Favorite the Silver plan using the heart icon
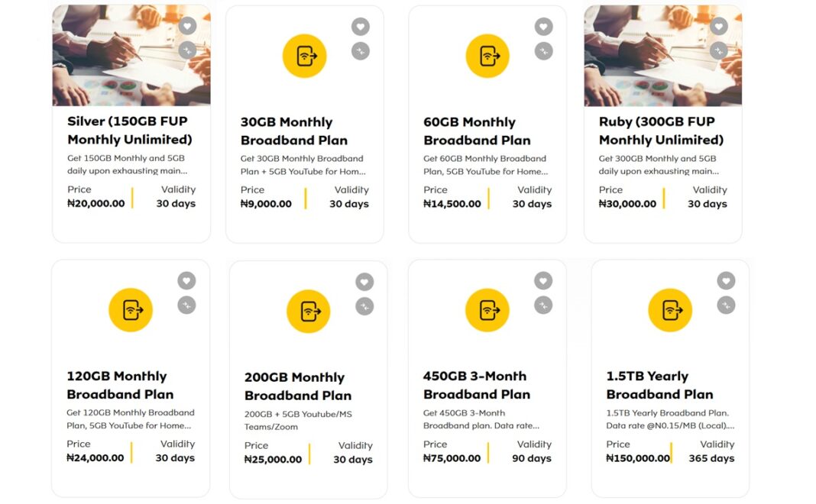816x504 pixels. [x=187, y=26]
